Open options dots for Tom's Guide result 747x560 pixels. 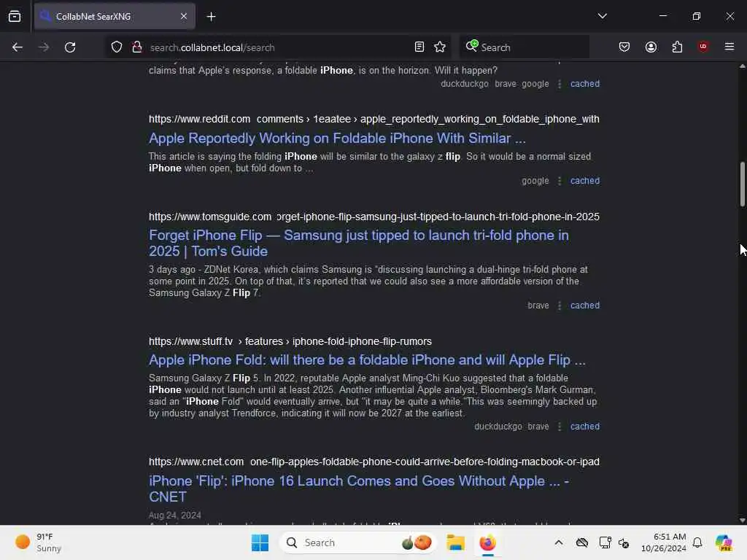pyautogui.click(x=560, y=306)
